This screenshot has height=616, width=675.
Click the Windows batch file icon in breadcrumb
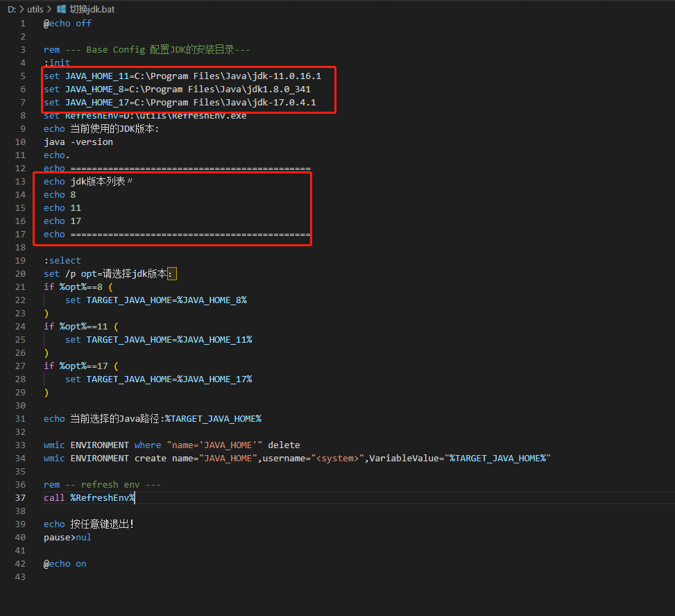click(x=62, y=9)
